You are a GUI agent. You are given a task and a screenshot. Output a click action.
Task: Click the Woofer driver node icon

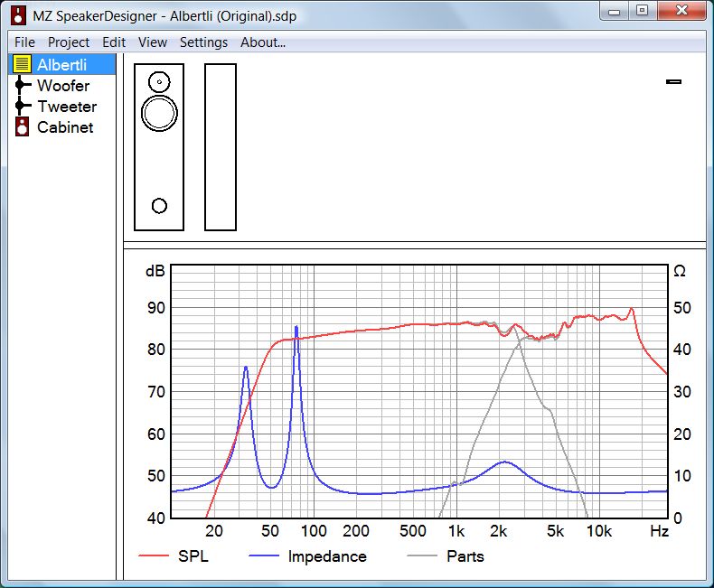click(x=22, y=85)
